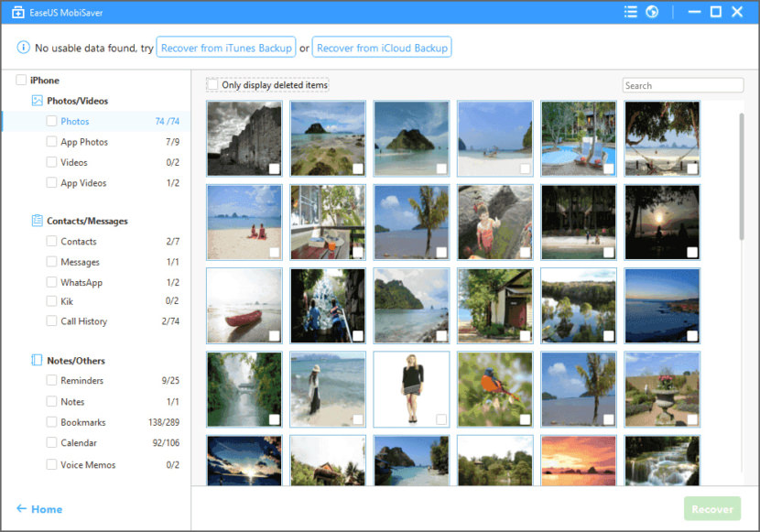Click the EaseUS MobiSaver logo icon

pos(17,12)
